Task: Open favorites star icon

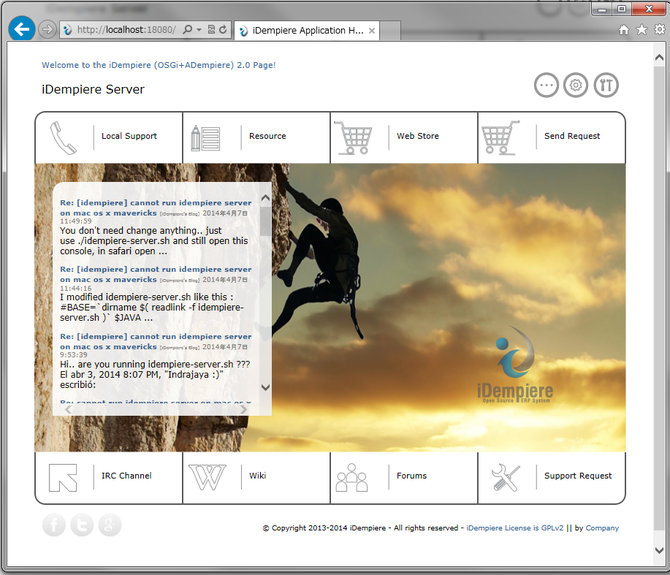Action: click(642, 29)
